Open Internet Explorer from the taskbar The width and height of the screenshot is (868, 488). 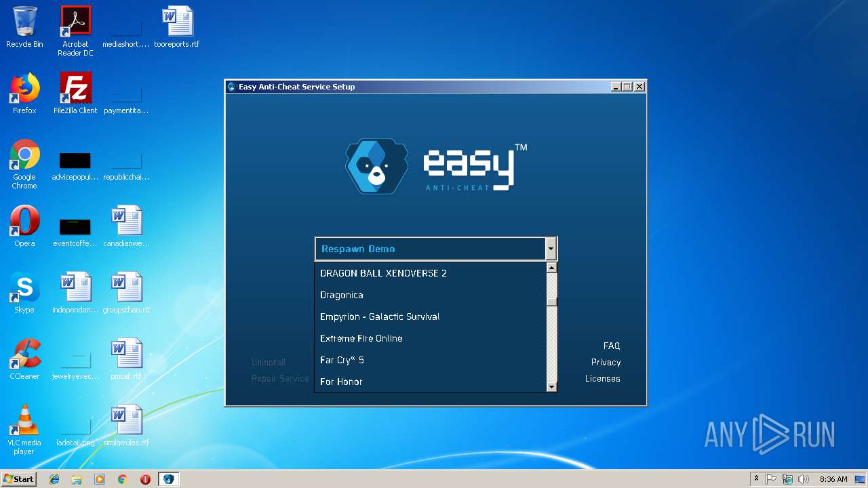pyautogui.click(x=54, y=479)
